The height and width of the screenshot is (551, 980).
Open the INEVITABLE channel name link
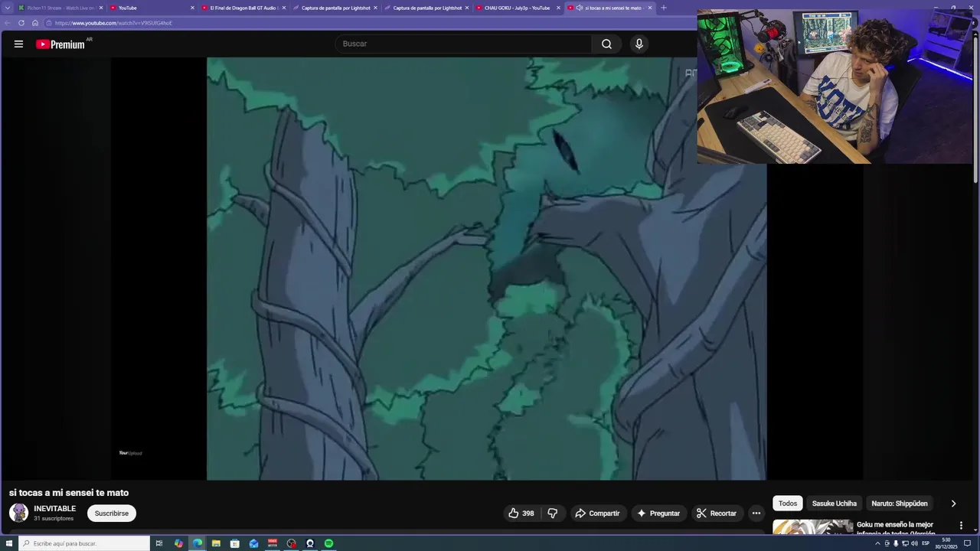click(x=54, y=508)
